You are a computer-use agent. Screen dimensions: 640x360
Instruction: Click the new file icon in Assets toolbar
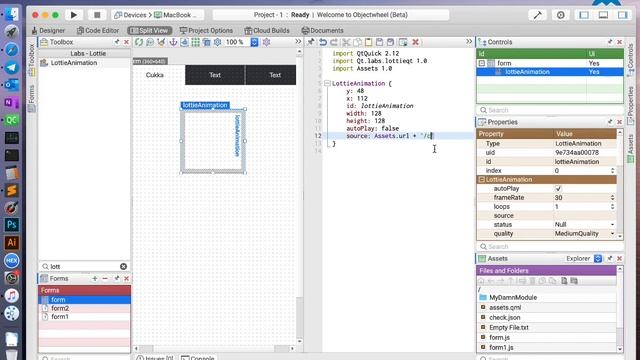tap(564, 281)
